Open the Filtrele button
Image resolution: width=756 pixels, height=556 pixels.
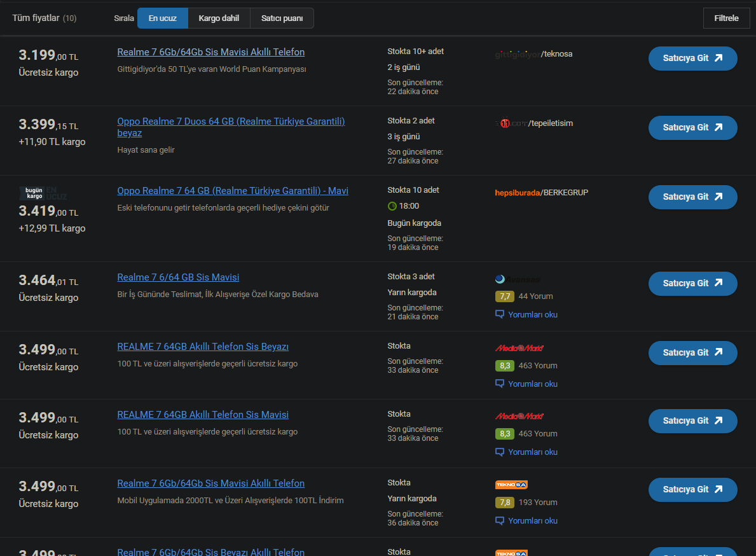tap(726, 18)
